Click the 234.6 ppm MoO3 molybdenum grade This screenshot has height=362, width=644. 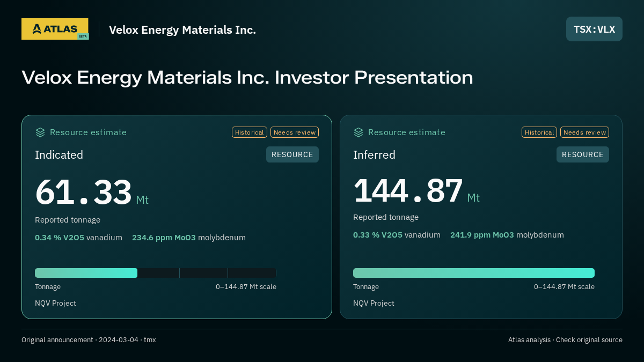(189, 238)
